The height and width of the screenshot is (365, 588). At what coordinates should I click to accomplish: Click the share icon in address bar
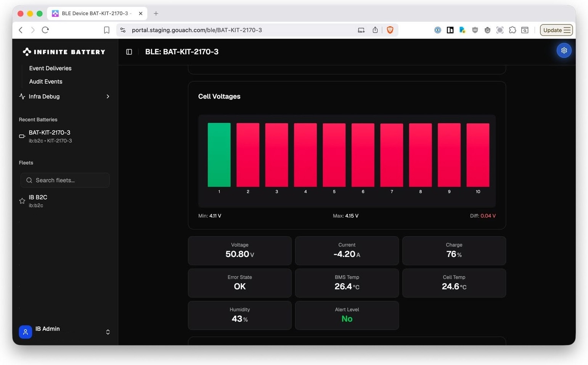pos(375,30)
